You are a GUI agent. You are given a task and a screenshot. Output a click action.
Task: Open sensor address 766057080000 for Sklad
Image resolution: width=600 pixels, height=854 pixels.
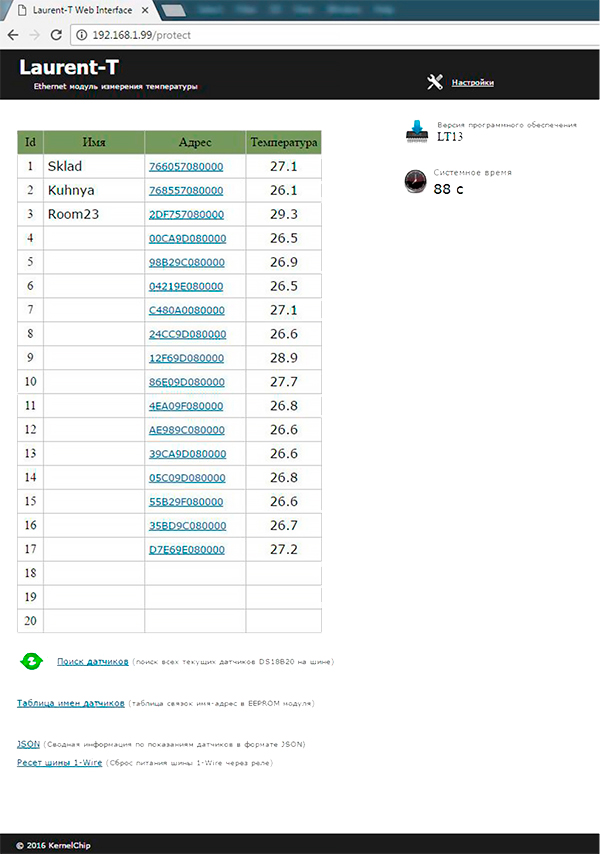coord(186,167)
